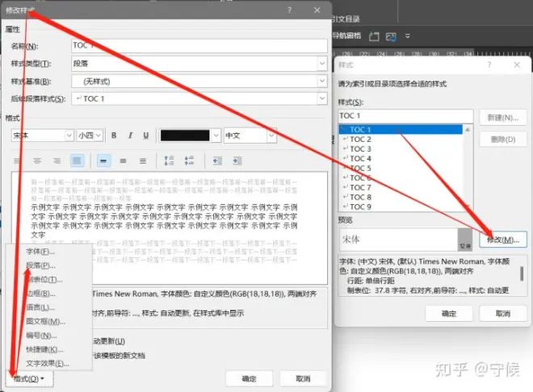
Task: Choose 文字效果(E)... from format menu
Action: tap(48, 364)
